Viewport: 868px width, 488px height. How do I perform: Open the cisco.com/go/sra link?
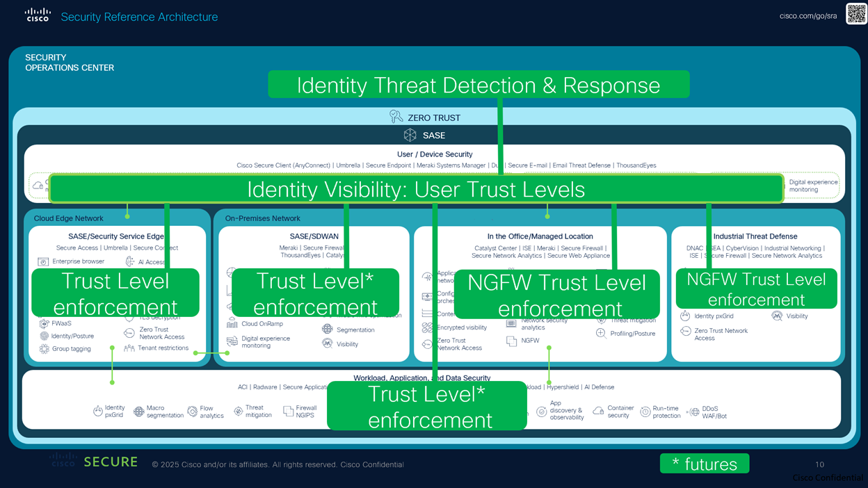point(808,17)
